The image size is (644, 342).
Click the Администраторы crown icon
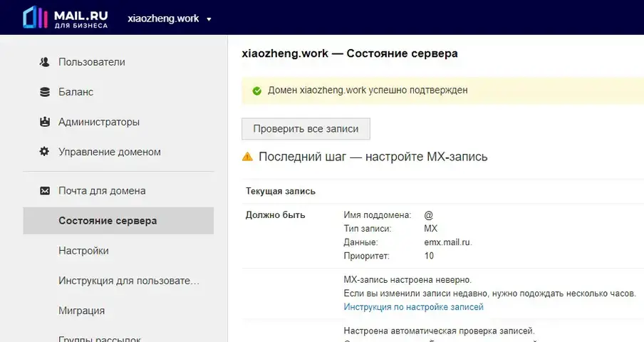[x=44, y=122]
